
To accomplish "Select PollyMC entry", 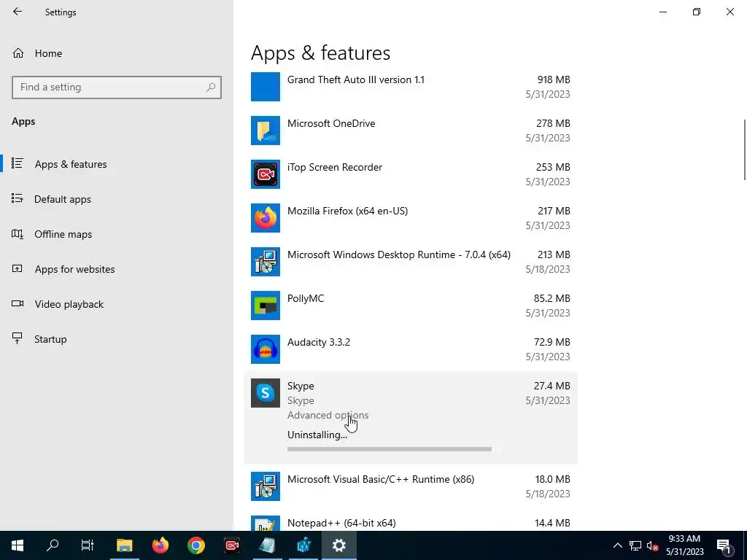I will pos(411,306).
